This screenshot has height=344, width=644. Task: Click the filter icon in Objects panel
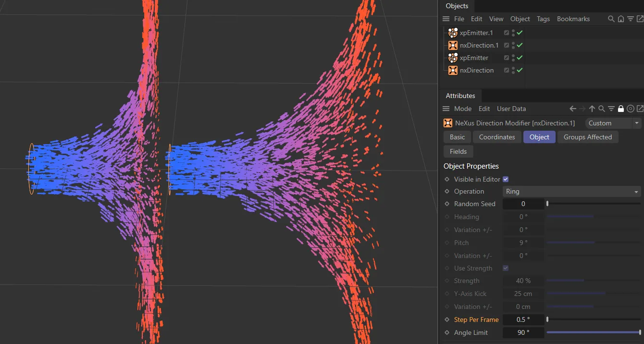(x=630, y=19)
